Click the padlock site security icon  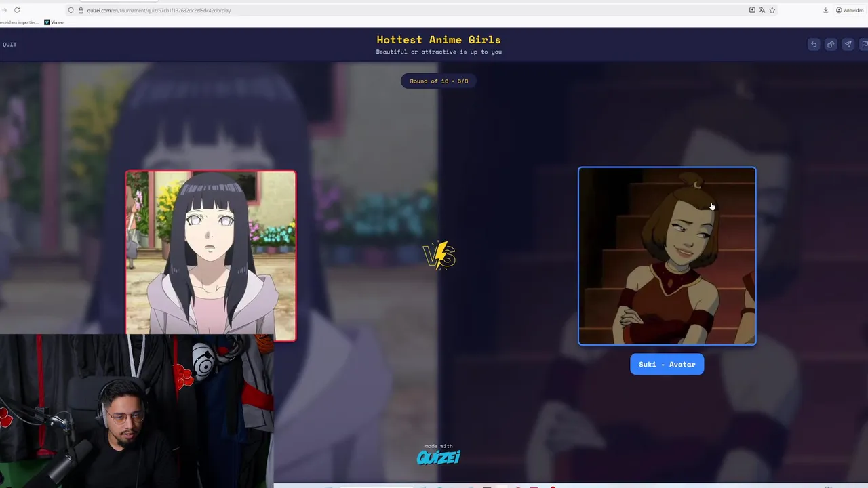click(81, 10)
